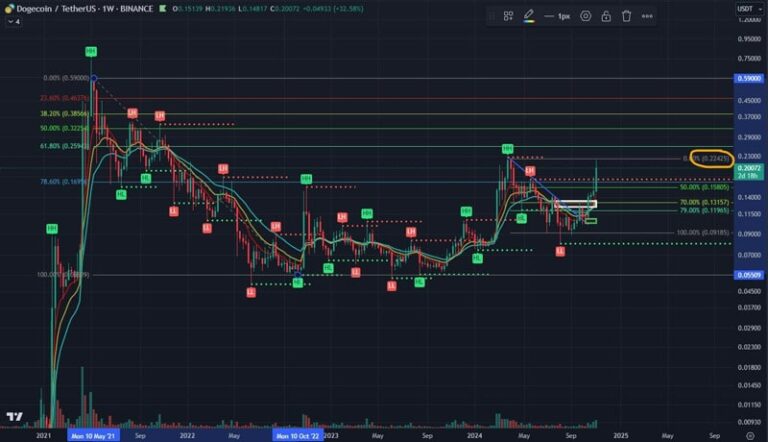This screenshot has width=768, height=442.
Task: Open drawing settings gear in floating toolbar
Action: pyautogui.click(x=586, y=17)
